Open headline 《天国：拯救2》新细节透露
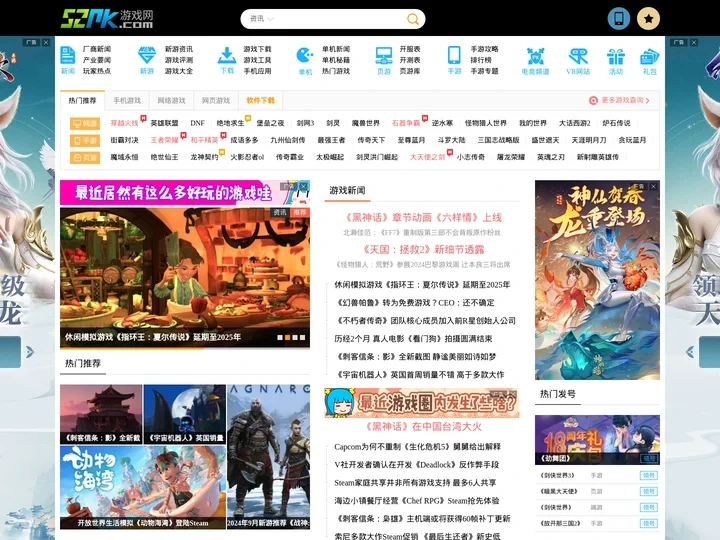Image resolution: width=720 pixels, height=540 pixels. [x=422, y=249]
